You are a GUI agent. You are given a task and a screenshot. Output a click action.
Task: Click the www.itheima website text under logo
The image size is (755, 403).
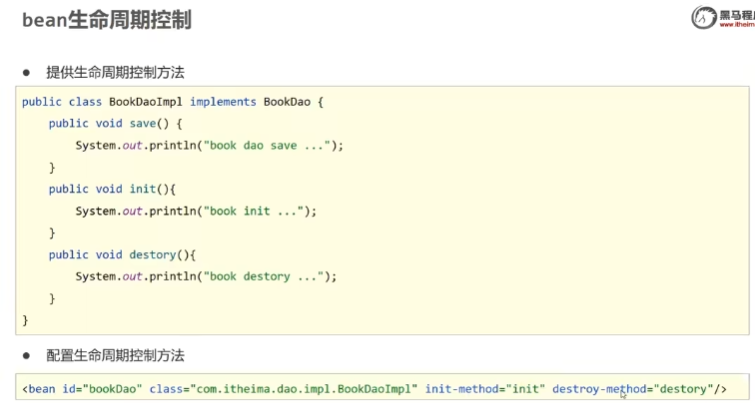tap(737, 27)
